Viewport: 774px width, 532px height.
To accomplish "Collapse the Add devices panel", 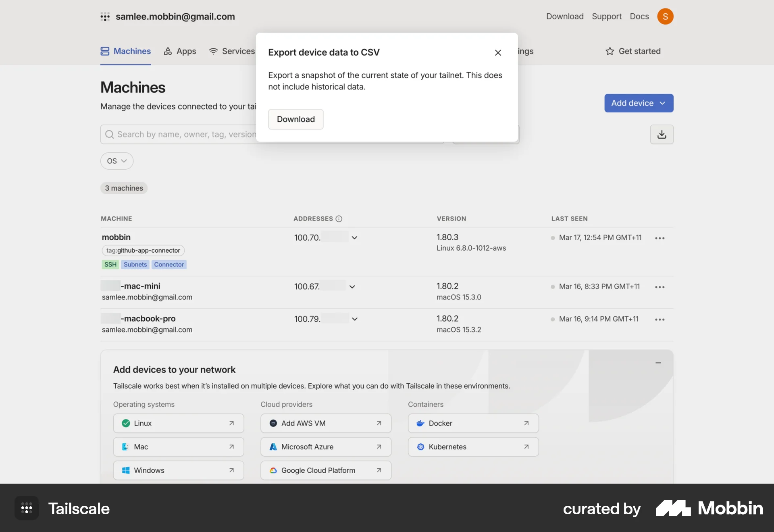I will 658,363.
